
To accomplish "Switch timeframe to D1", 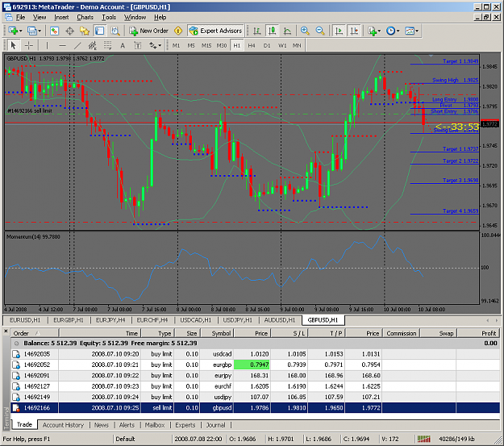I will (267, 45).
